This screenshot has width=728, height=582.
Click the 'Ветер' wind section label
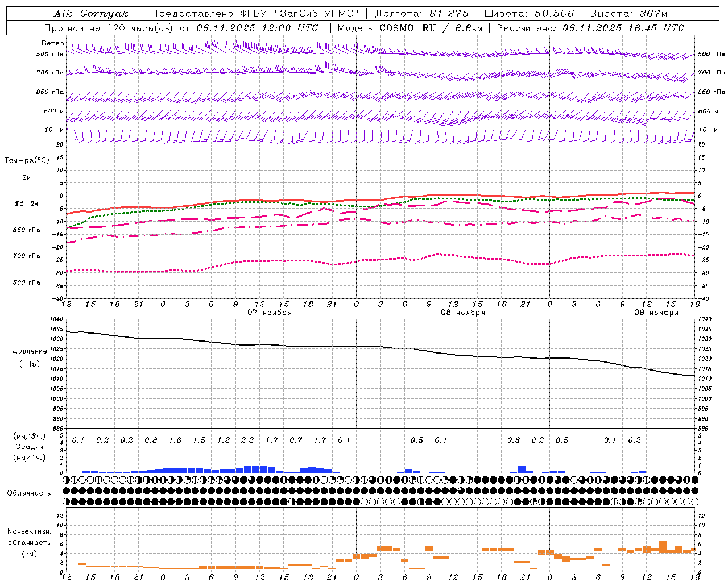[x=52, y=43]
